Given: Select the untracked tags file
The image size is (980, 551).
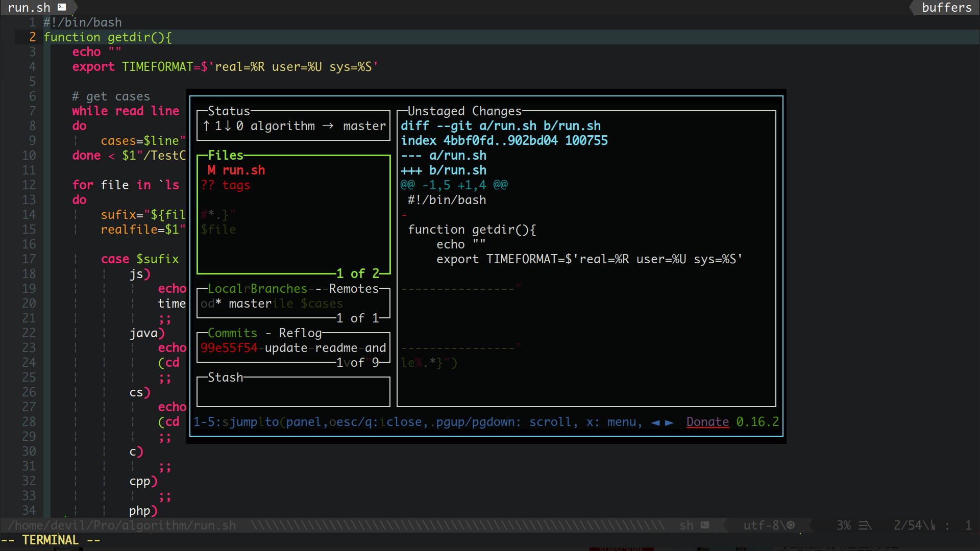Looking at the screenshot, I should (x=236, y=185).
